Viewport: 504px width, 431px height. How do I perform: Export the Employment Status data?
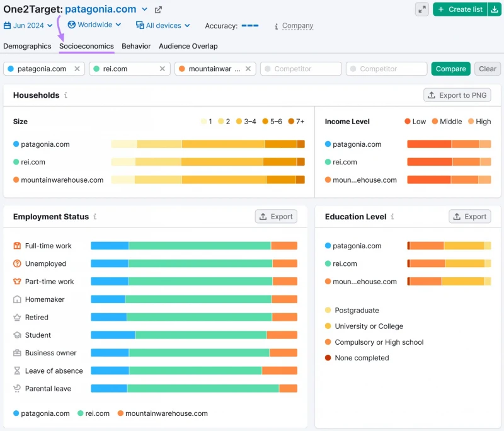[276, 217]
